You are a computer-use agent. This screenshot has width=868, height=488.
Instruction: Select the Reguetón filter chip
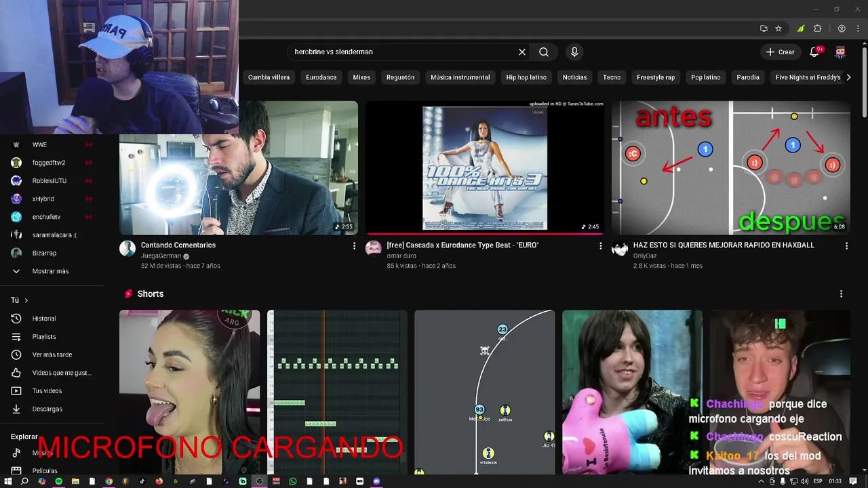[x=400, y=77]
